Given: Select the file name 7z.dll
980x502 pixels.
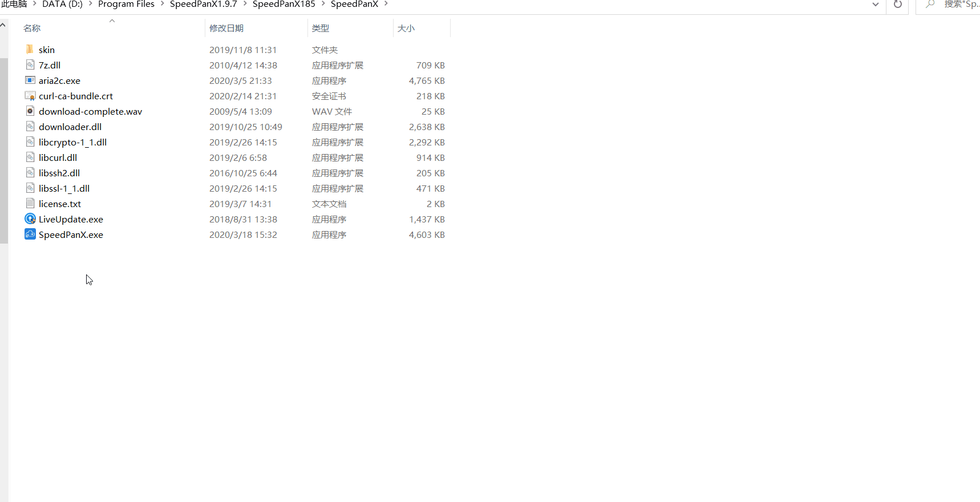Looking at the screenshot, I should [x=50, y=65].
